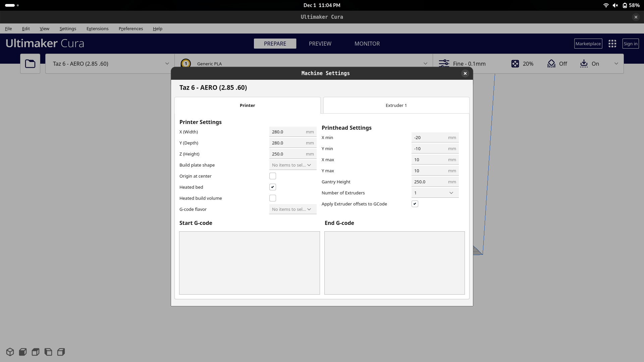Switch to the Extruder 1 tab
This screenshot has height=362, width=644.
tap(396, 105)
